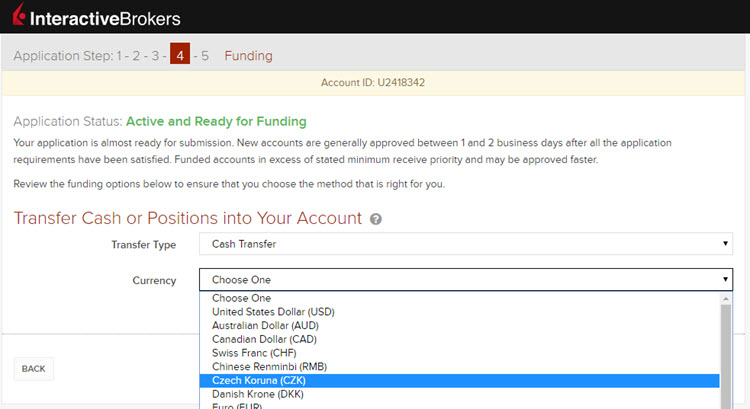Click the Currency dropdown showing Choose One
This screenshot has width=750, height=409.
(466, 280)
